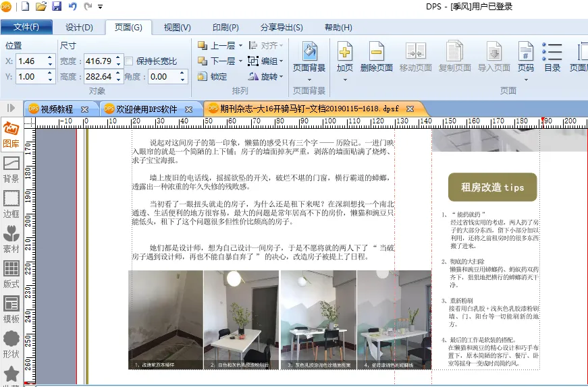
Task: Click the 目录 table of contents icon
Action: [552, 57]
